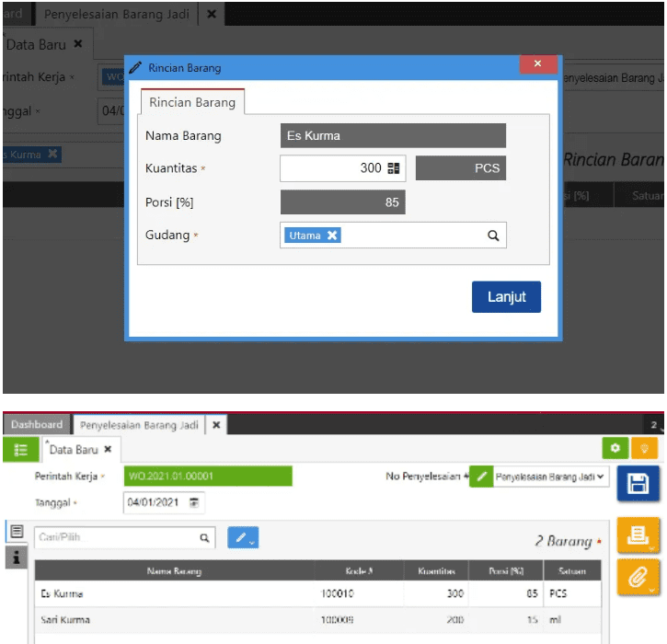Click the window count indicator 2
The height and width of the screenshot is (644, 667).
click(x=654, y=424)
